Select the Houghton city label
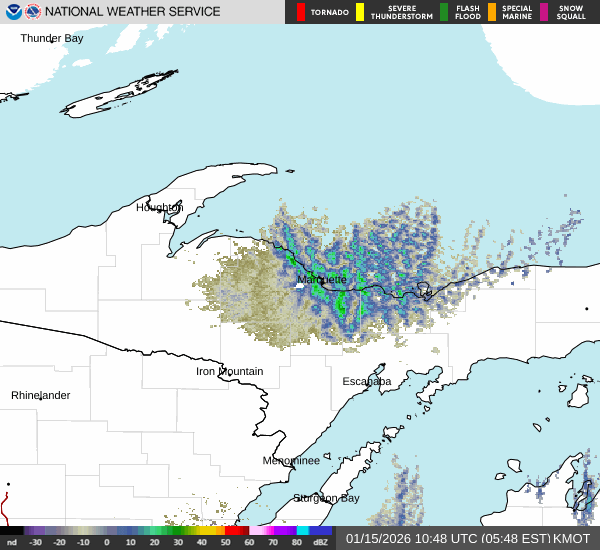The width and height of the screenshot is (600, 550). 160,208
